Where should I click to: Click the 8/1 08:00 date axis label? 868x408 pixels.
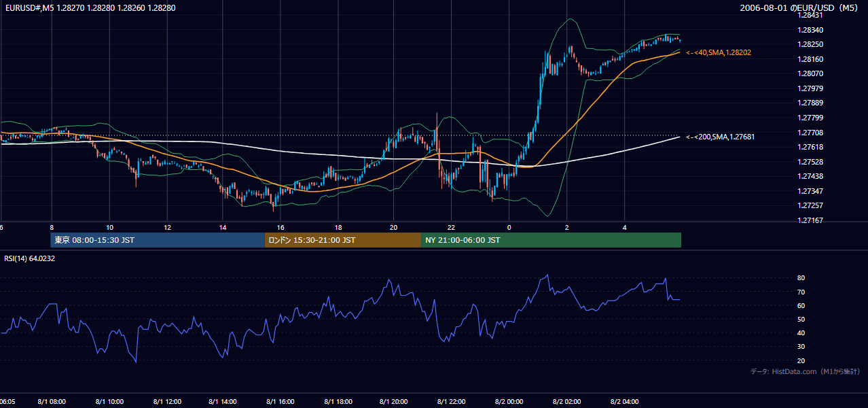[52, 402]
